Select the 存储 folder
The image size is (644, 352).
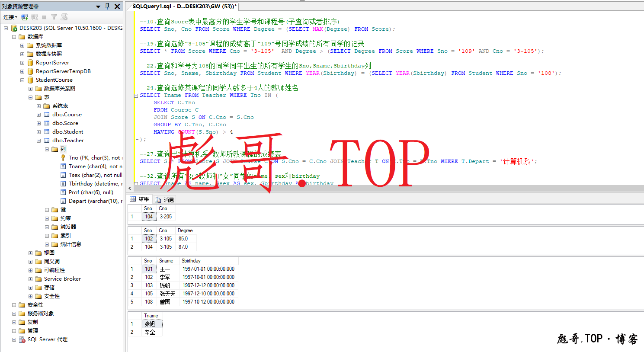tap(49, 288)
